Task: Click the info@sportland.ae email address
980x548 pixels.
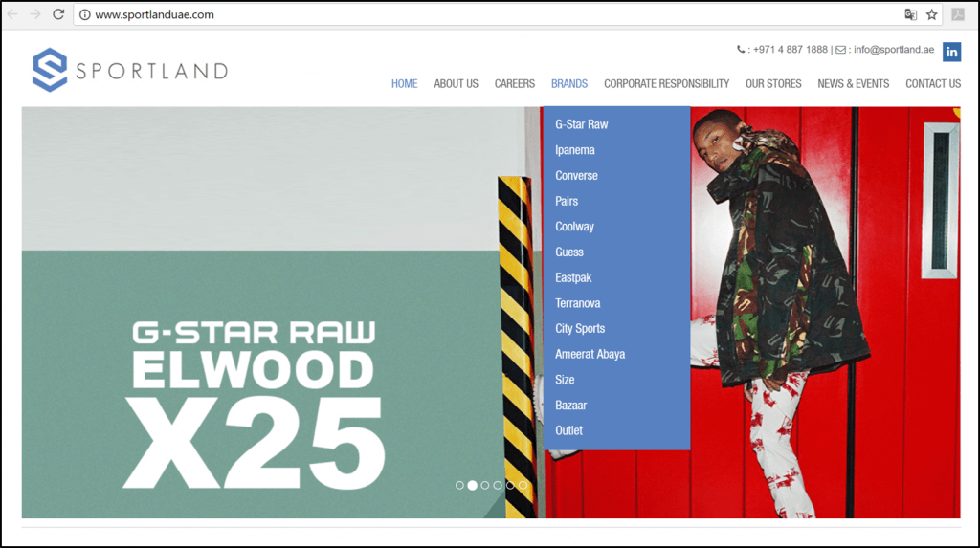Action: [894, 50]
